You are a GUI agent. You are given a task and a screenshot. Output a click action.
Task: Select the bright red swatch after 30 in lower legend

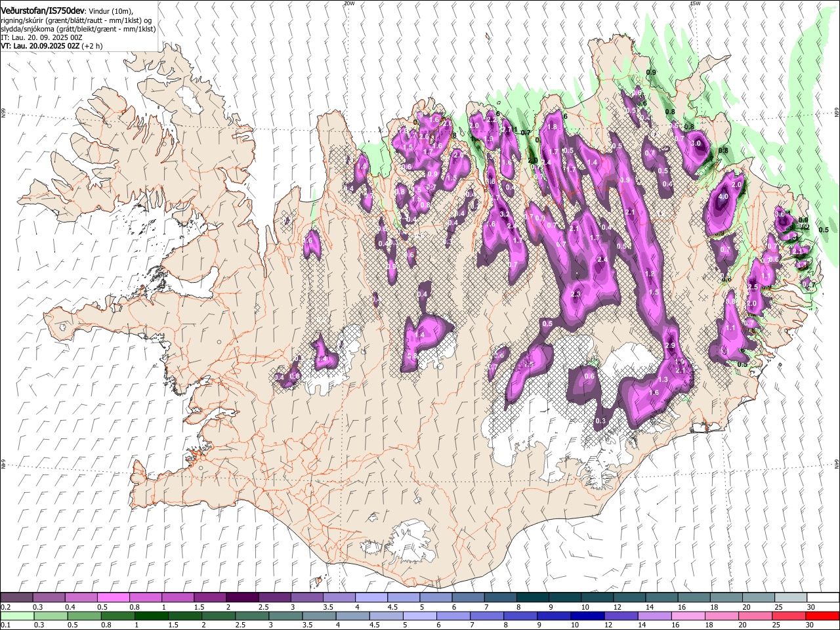pos(822,616)
